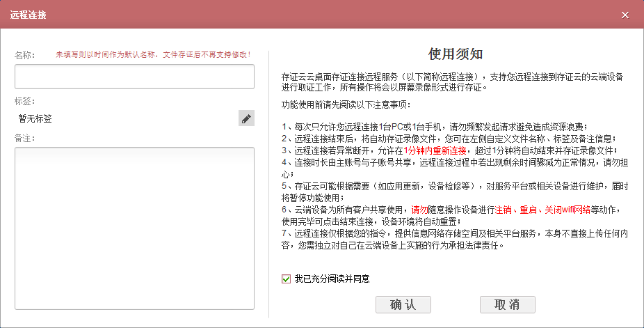The width and height of the screenshot is (644, 328).
Task: Click the 使用须知 heading
Action: (x=456, y=54)
